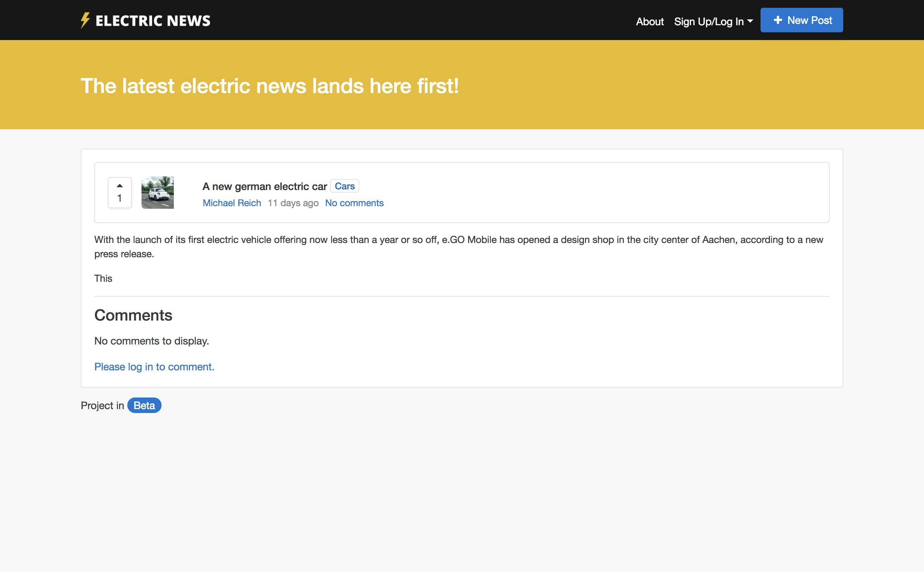Click the New Post button
This screenshot has width=924, height=572.
[x=802, y=20]
